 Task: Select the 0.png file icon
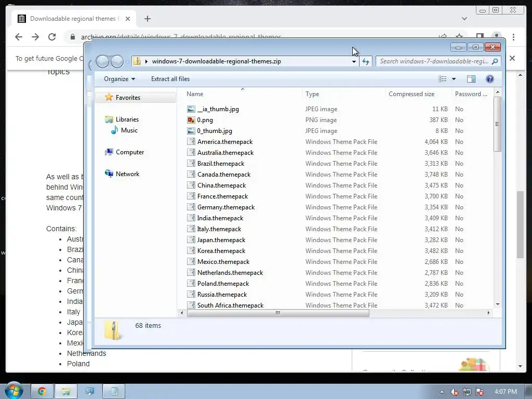click(x=191, y=120)
